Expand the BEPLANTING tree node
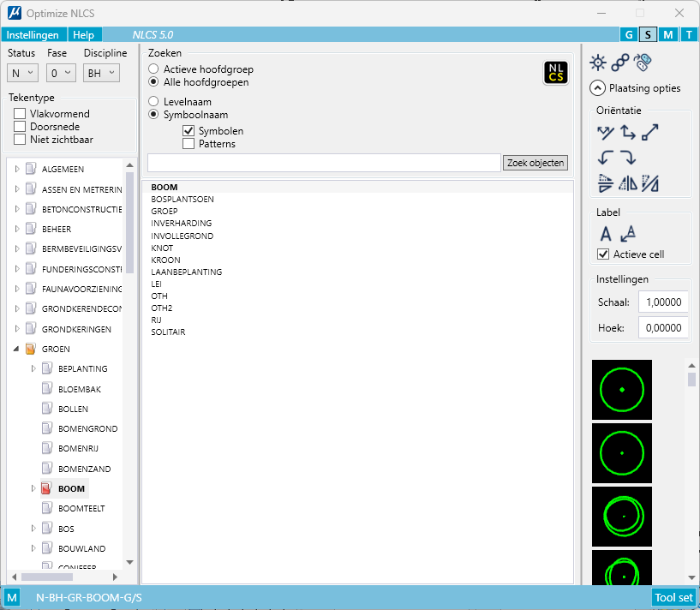Image resolution: width=700 pixels, height=610 pixels. tap(33, 368)
